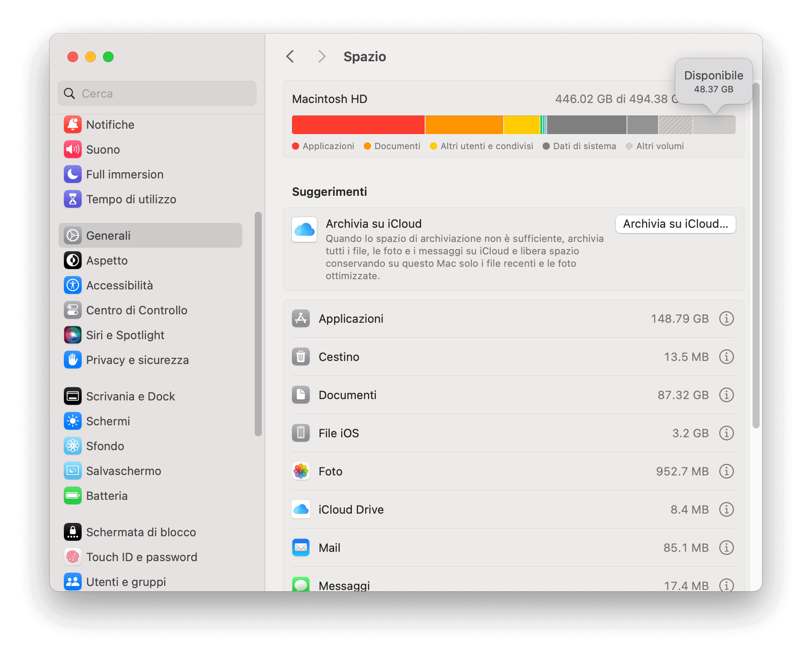
Task: Open the Accessibilità icon
Action: pos(73,285)
